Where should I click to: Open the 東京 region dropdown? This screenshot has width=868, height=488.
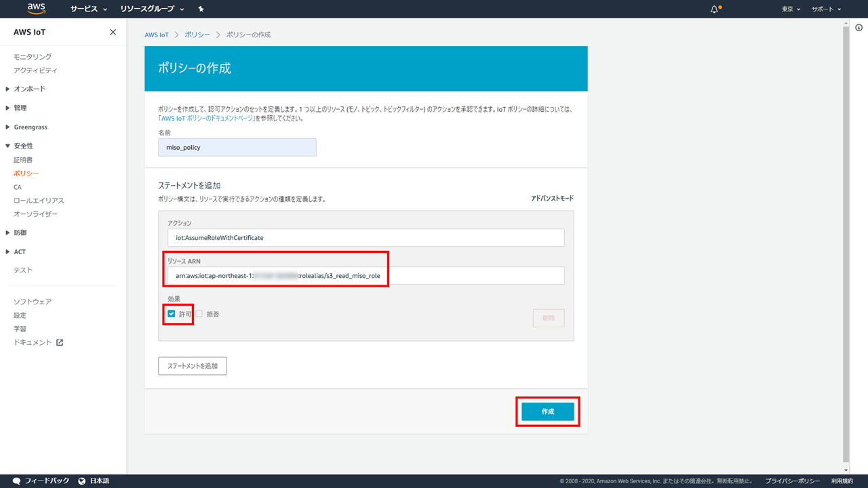pos(791,9)
